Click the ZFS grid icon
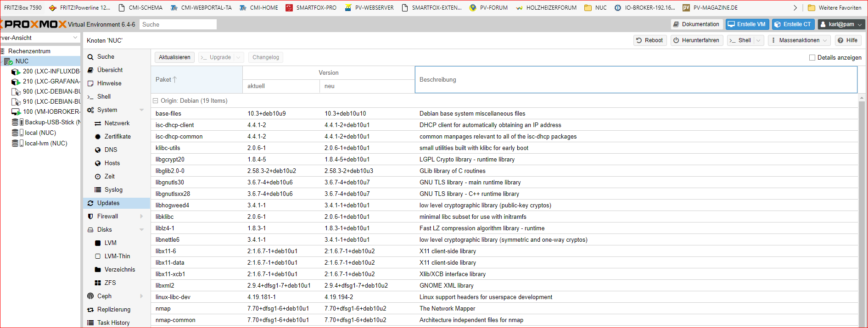Screen dimensions: 868x328 (x=98, y=283)
